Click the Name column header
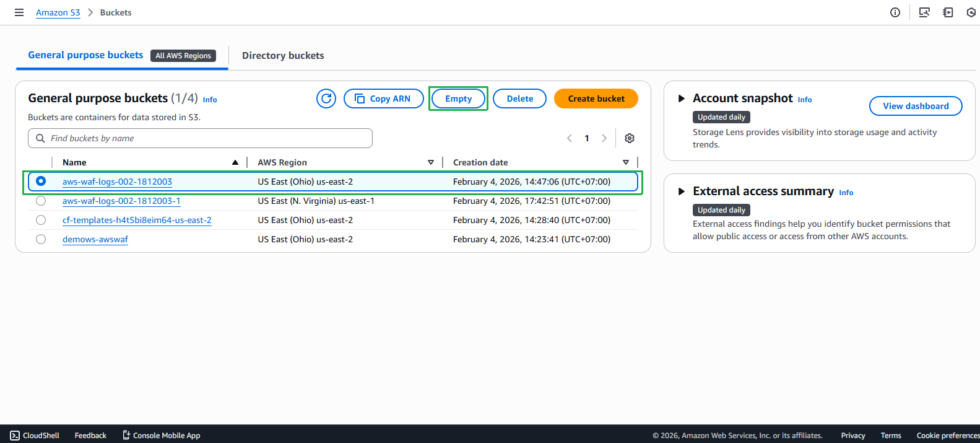Viewport: 980px width, 443px height. pyautogui.click(x=74, y=162)
